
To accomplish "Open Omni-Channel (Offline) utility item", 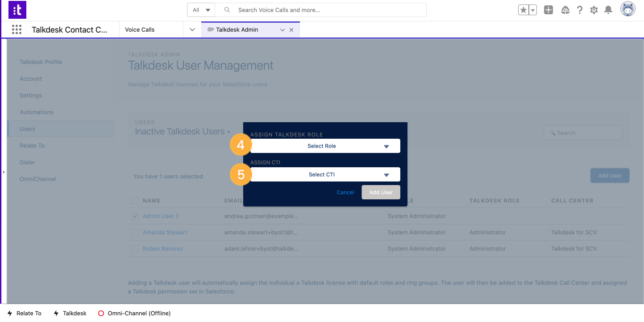I will pyautogui.click(x=134, y=313).
